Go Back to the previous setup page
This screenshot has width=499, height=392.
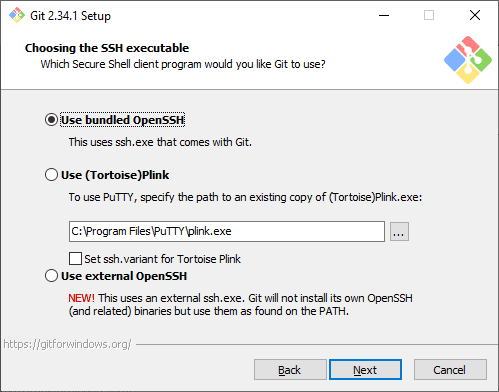click(290, 370)
